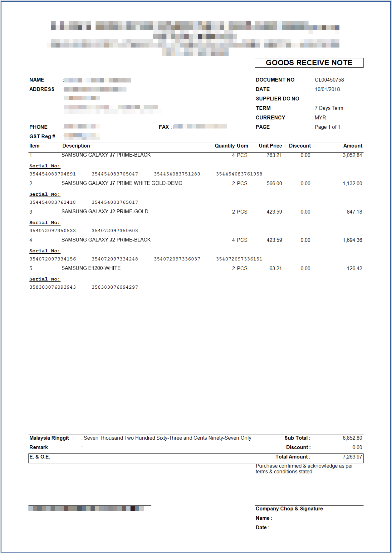Click the amount-in-words line
The image size is (392, 553).
[x=167, y=438]
